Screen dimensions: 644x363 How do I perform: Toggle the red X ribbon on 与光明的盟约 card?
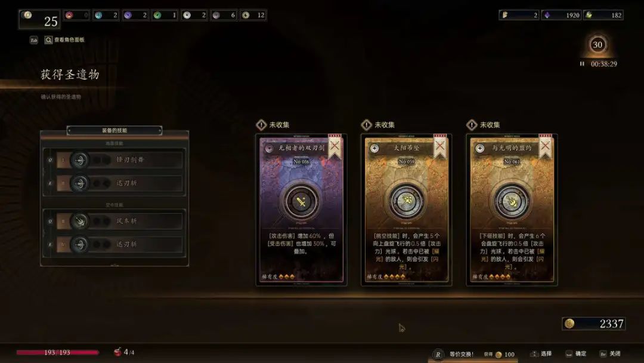tap(546, 146)
